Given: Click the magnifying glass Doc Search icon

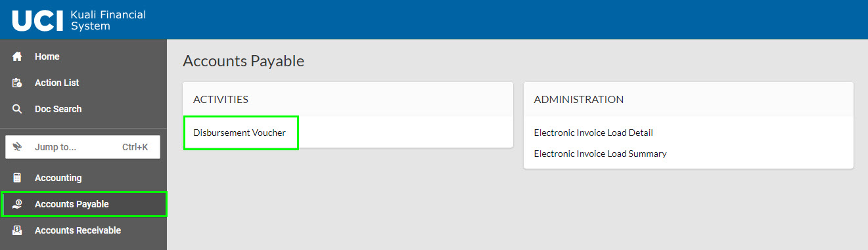Looking at the screenshot, I should [x=18, y=109].
